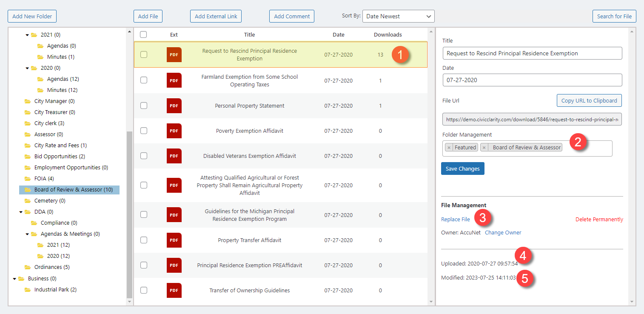
Task: Collapse the Business (0) folder arrow
Action: pyautogui.click(x=14, y=279)
